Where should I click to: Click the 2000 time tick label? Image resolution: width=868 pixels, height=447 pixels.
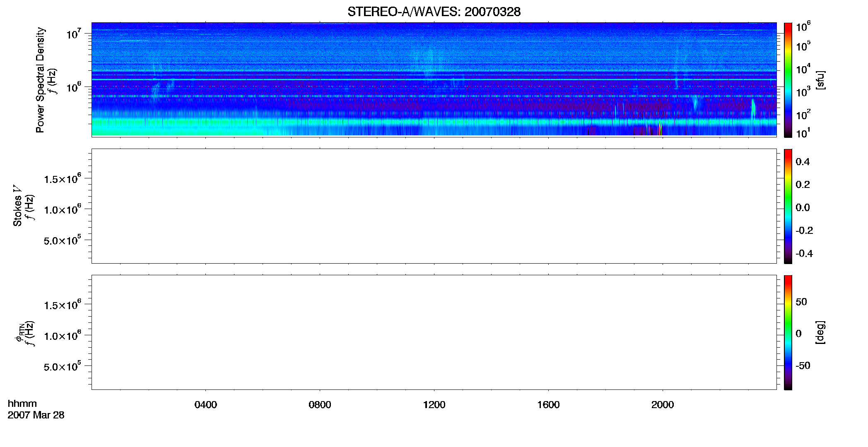pyautogui.click(x=663, y=405)
